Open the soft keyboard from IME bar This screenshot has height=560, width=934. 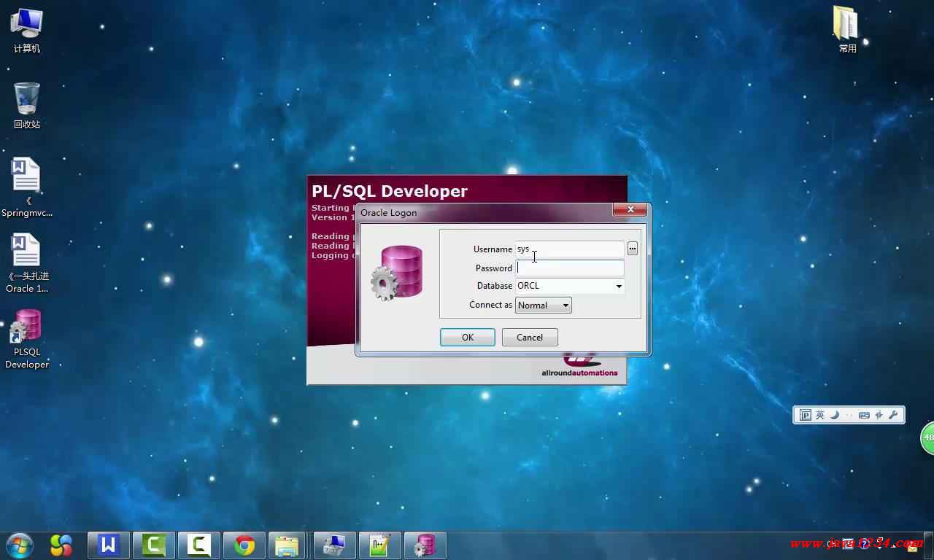pyautogui.click(x=864, y=415)
